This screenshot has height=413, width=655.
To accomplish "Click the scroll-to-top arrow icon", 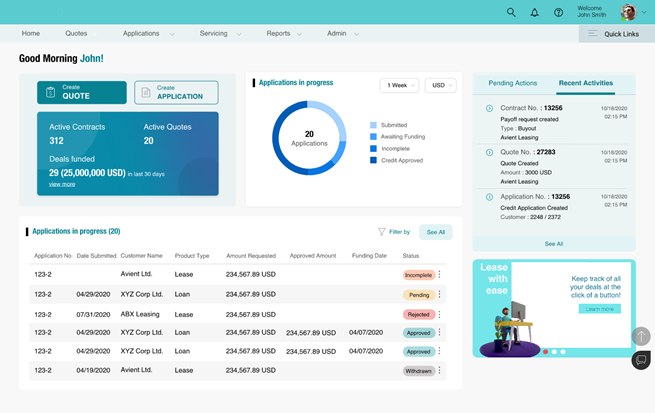I will coord(641,337).
